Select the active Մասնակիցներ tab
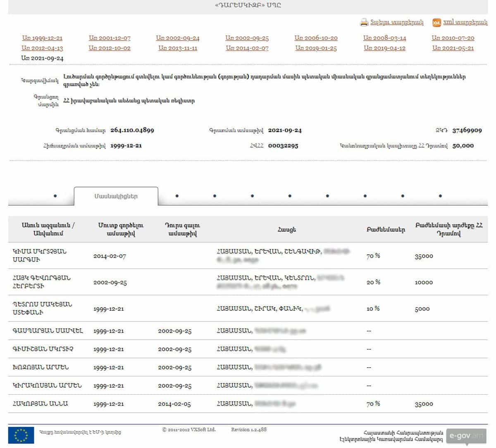 116,196
